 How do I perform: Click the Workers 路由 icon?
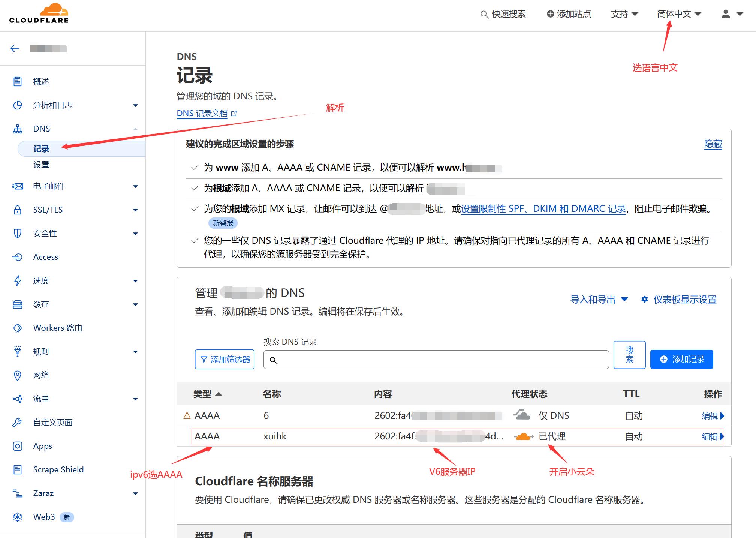(x=17, y=328)
